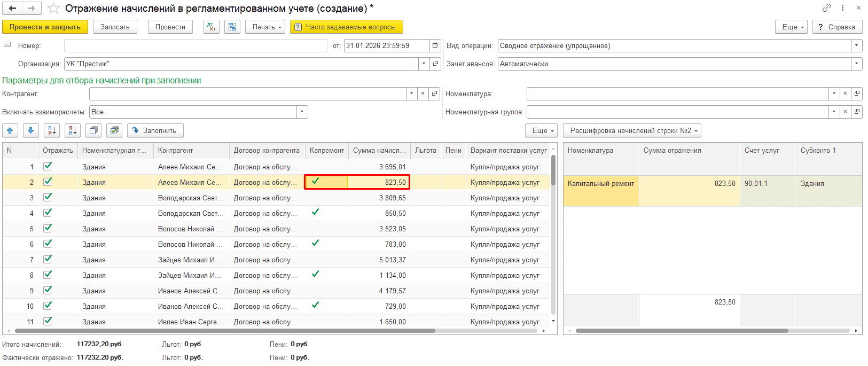Open the Печать menu

click(x=267, y=27)
